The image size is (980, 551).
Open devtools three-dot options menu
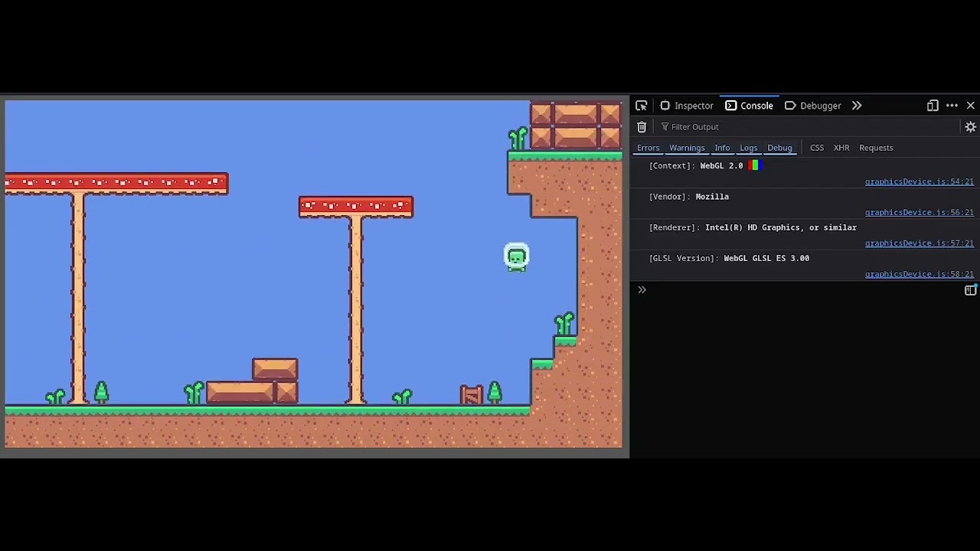952,106
